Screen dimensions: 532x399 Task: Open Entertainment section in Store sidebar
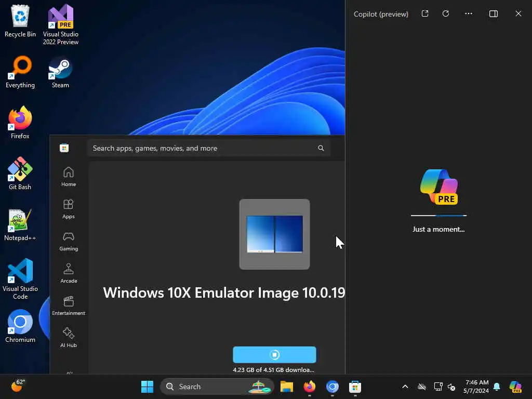(x=69, y=305)
